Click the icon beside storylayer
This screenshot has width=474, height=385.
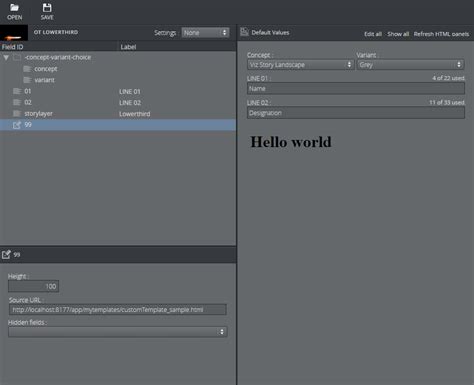(x=17, y=114)
